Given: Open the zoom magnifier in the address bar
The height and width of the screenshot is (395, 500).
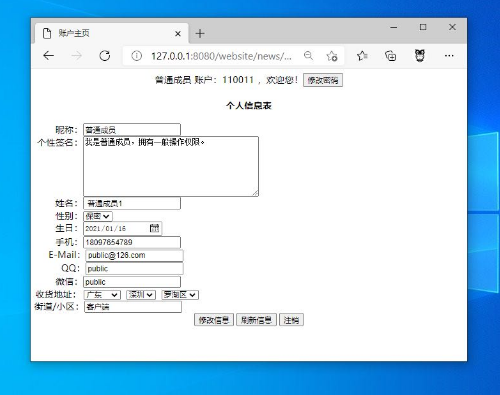Looking at the screenshot, I should (308, 56).
